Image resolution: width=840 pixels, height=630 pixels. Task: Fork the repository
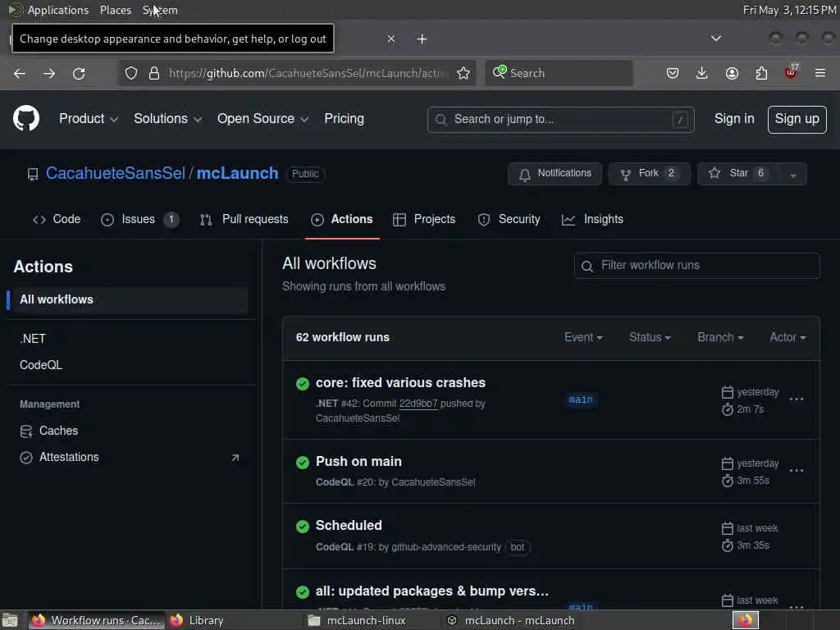[x=650, y=174]
